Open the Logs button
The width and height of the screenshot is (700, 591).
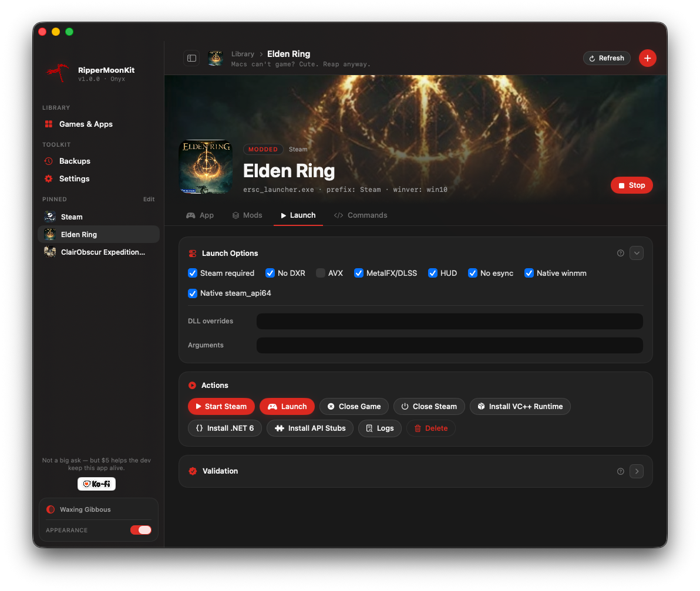click(x=380, y=428)
